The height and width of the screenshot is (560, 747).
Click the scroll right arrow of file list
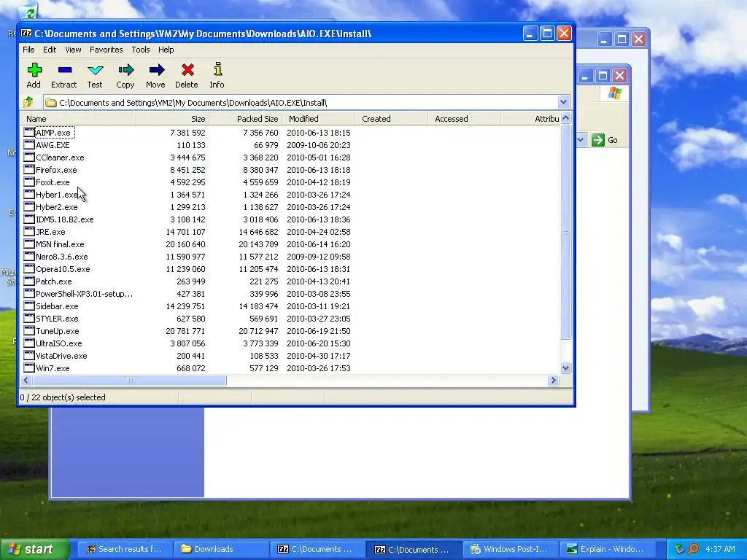tap(553, 380)
